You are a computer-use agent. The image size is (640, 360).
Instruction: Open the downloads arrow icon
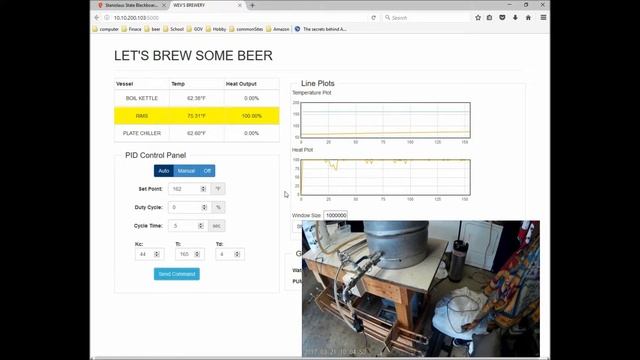click(516, 18)
